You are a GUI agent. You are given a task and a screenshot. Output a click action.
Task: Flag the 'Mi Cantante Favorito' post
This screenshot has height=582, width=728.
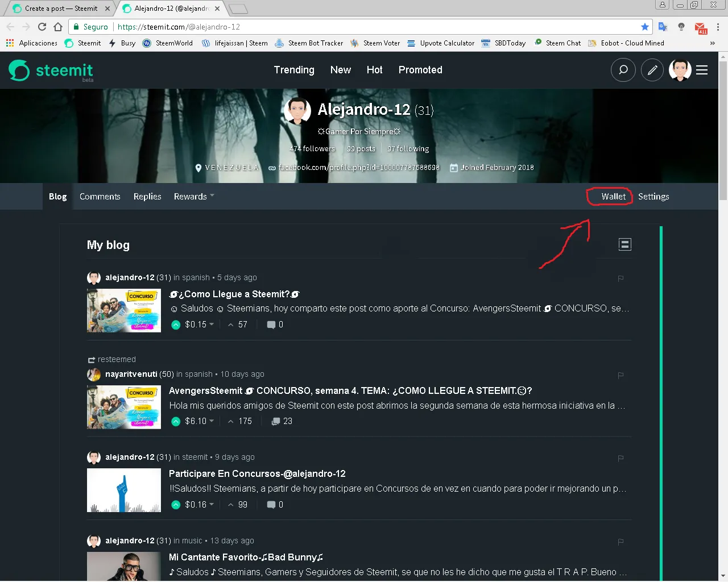click(x=621, y=542)
